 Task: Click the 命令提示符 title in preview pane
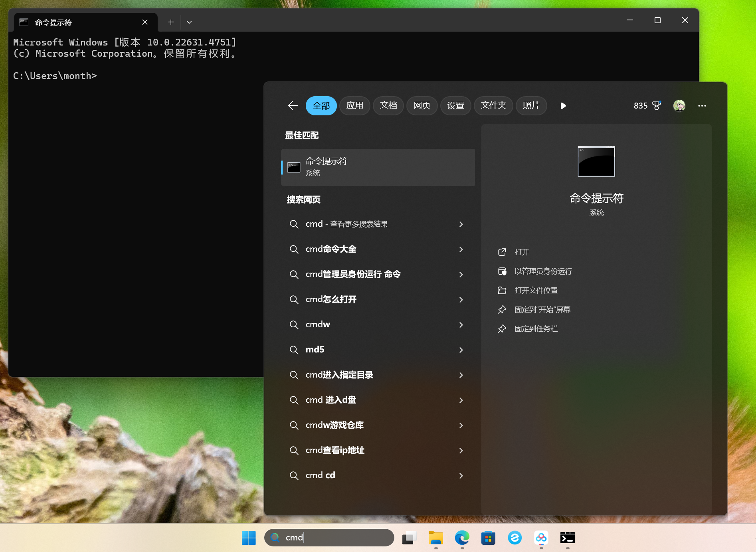pyautogui.click(x=596, y=198)
